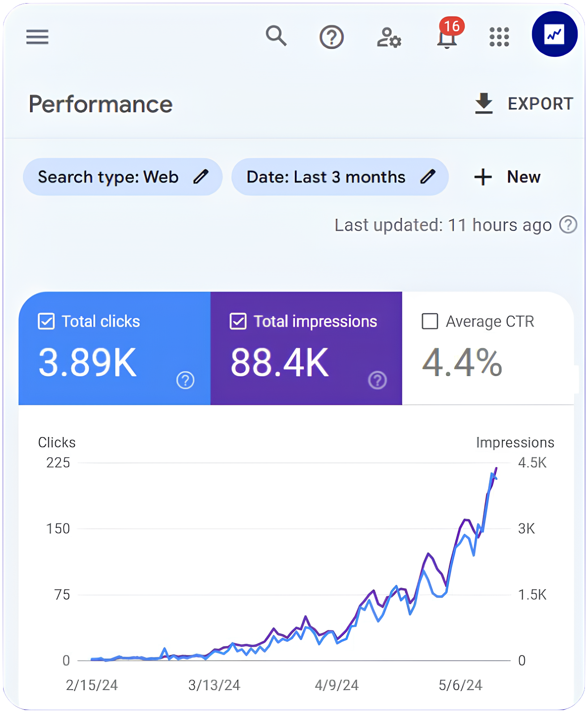Viewport: 588px width, 713px height.
Task: Click help icon in Total clicks card
Action: (185, 380)
